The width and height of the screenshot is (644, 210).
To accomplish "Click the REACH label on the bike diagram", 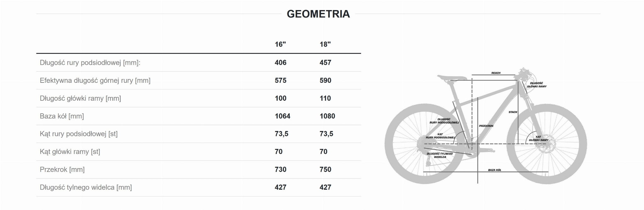I will (496, 73).
